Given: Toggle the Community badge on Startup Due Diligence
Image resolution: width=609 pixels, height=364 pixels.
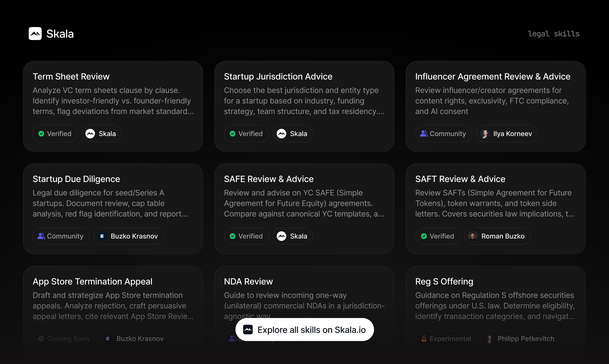Looking at the screenshot, I should [61, 236].
